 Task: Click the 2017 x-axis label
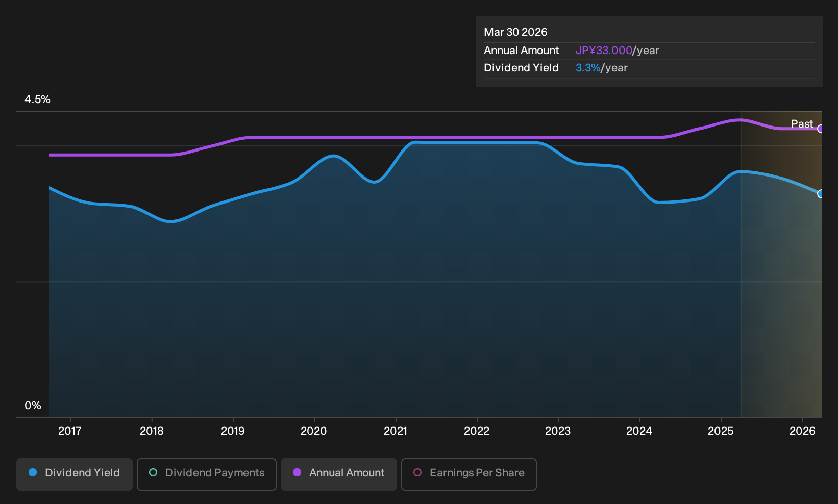[x=70, y=431]
